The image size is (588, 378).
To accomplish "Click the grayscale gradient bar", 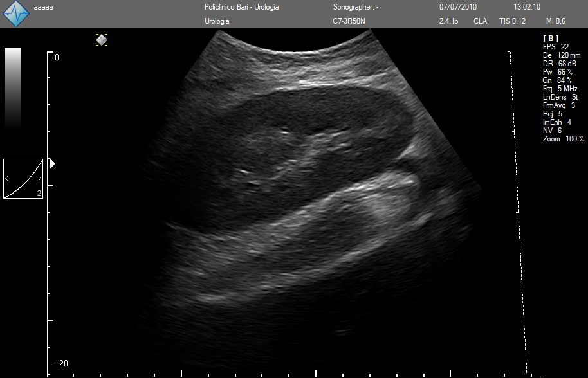I will pyautogui.click(x=12, y=88).
